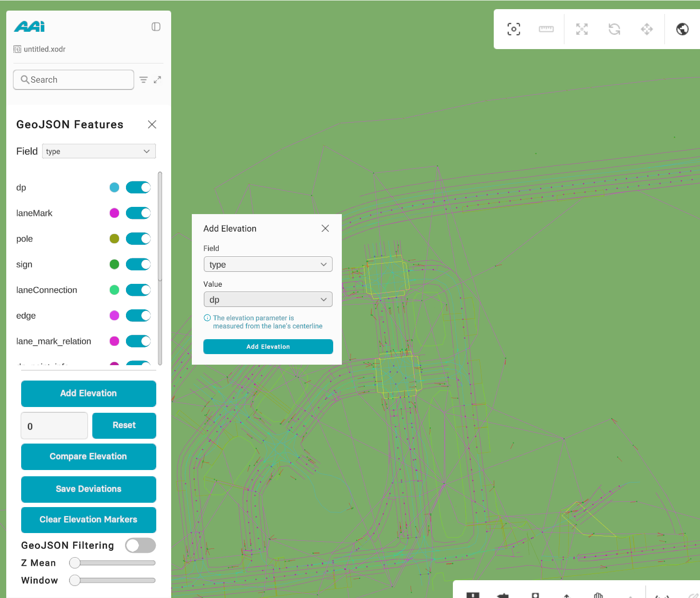
Task: Open the Field dropdown in GeoJSON Features
Action: [x=99, y=152]
